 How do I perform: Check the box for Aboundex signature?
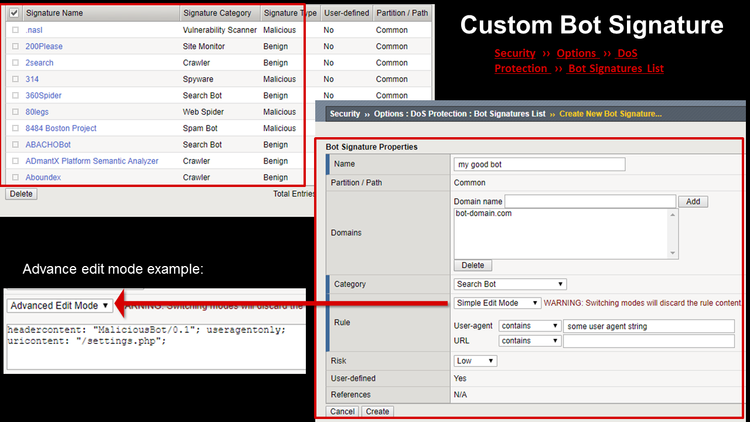coord(15,177)
